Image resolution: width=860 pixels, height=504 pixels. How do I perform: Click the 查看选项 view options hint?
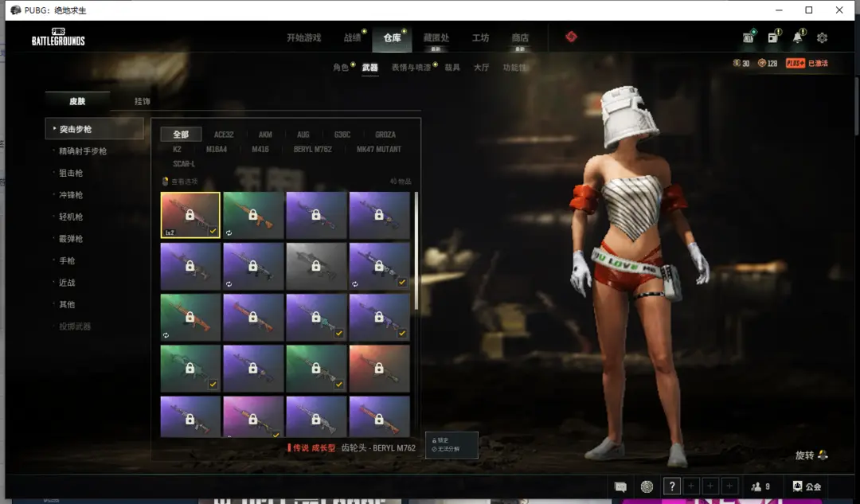pos(180,182)
